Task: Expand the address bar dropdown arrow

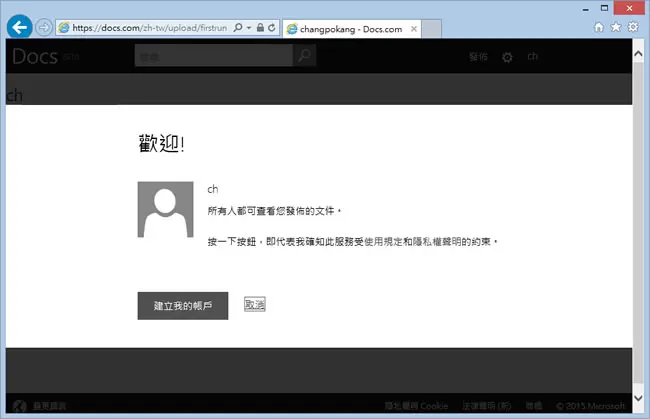Action: [x=249, y=28]
